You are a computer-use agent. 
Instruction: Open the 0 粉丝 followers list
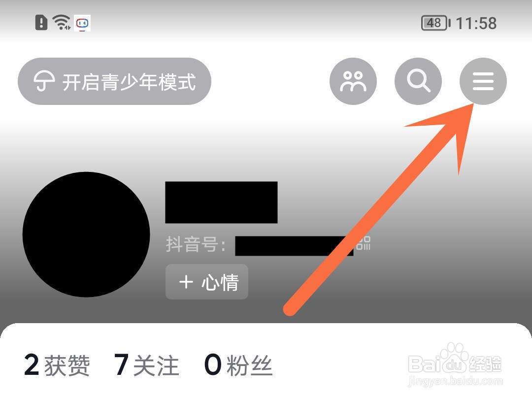(238, 365)
